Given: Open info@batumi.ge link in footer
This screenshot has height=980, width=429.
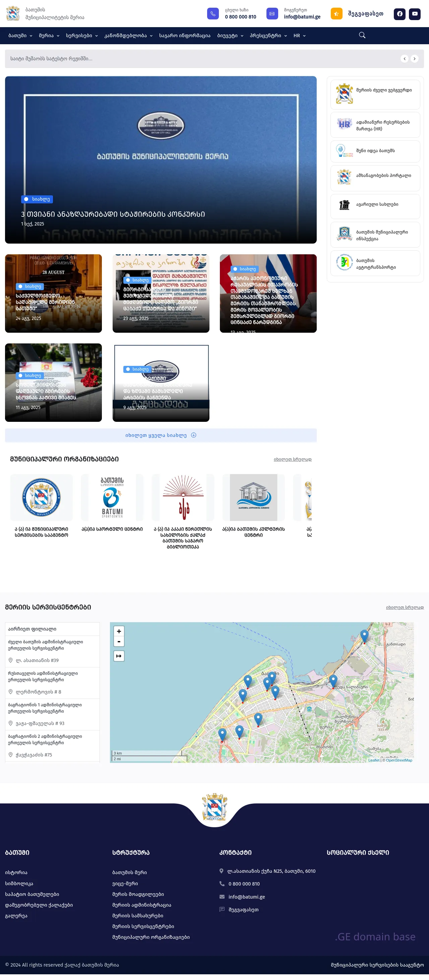Looking at the screenshot, I should tap(246, 897).
